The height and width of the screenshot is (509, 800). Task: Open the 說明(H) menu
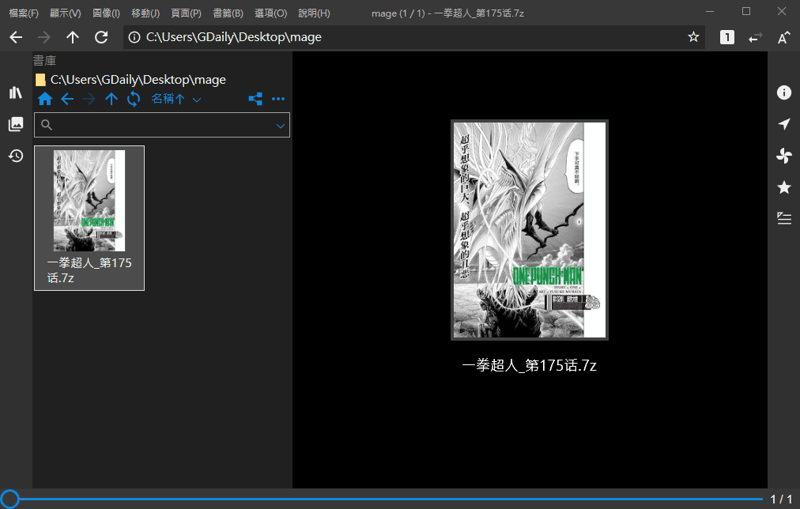[314, 13]
